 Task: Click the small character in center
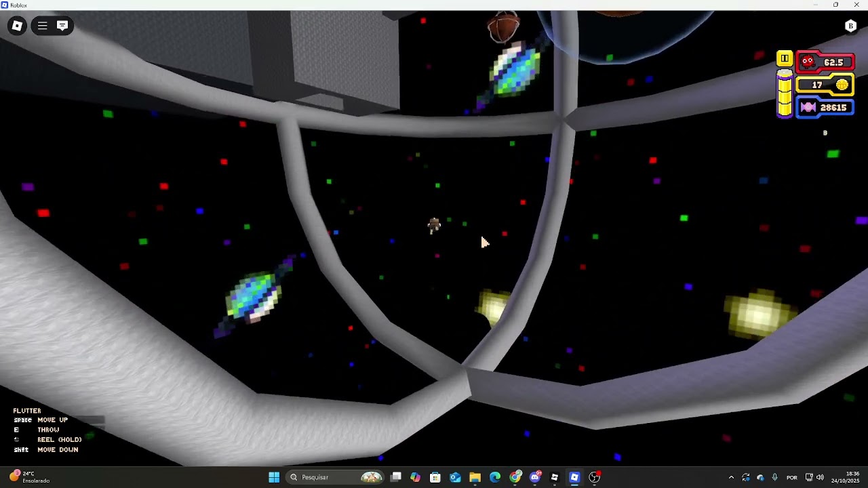[x=434, y=225]
